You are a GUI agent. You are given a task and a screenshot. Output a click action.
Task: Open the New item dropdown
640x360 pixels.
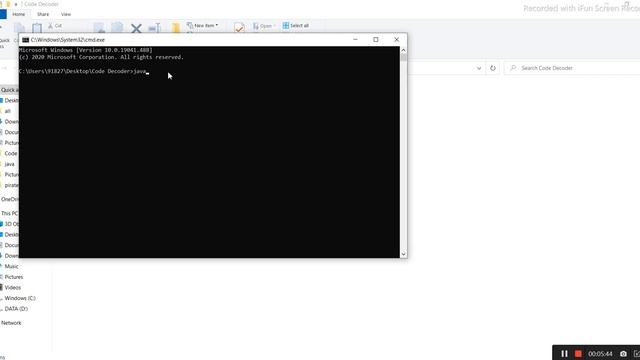tap(202, 25)
